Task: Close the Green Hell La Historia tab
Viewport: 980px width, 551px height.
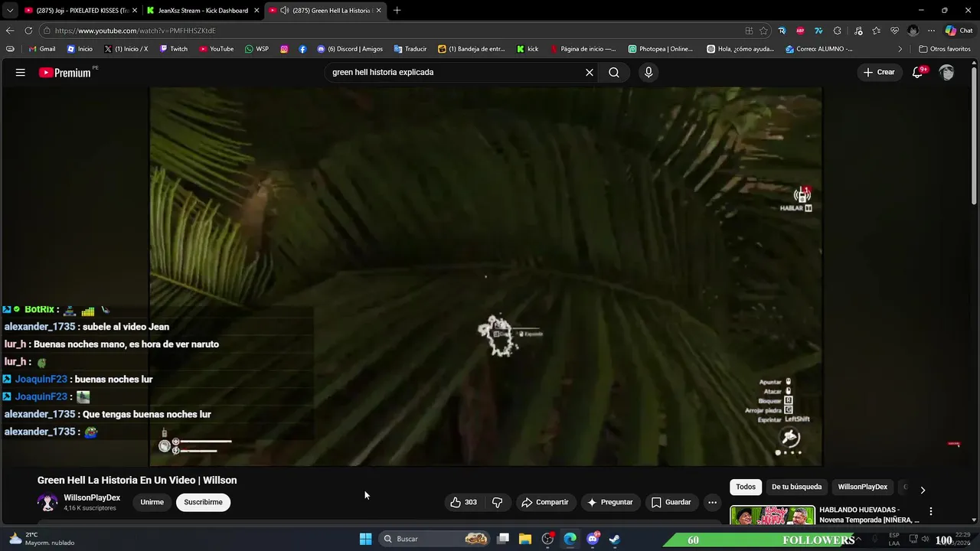Action: 378,11
